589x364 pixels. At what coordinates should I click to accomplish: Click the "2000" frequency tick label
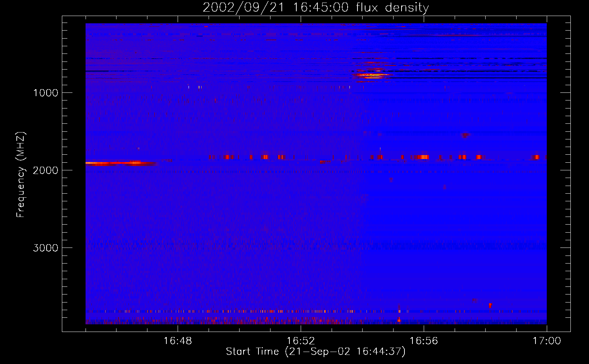(46, 170)
